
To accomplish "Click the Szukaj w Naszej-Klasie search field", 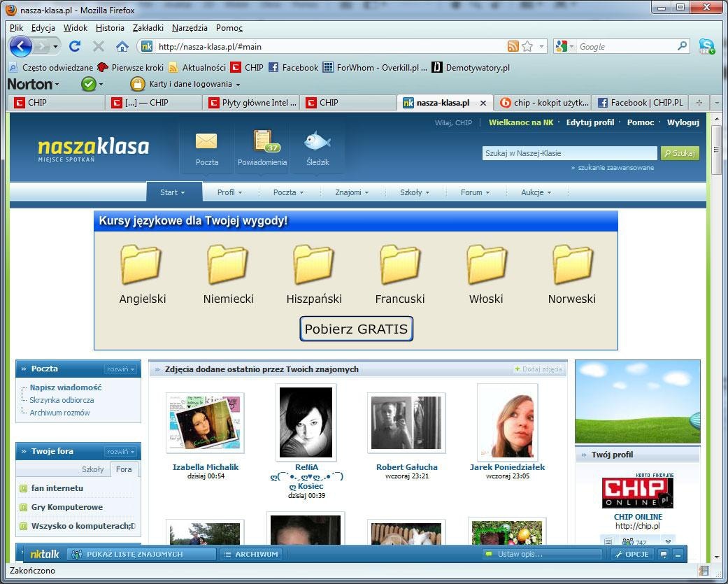I will [570, 153].
